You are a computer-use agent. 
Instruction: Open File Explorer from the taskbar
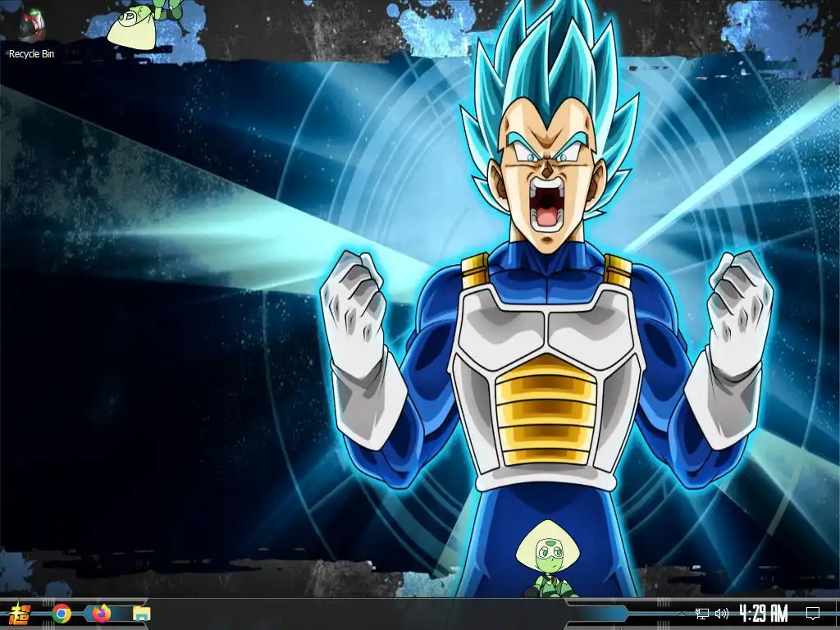click(141, 614)
